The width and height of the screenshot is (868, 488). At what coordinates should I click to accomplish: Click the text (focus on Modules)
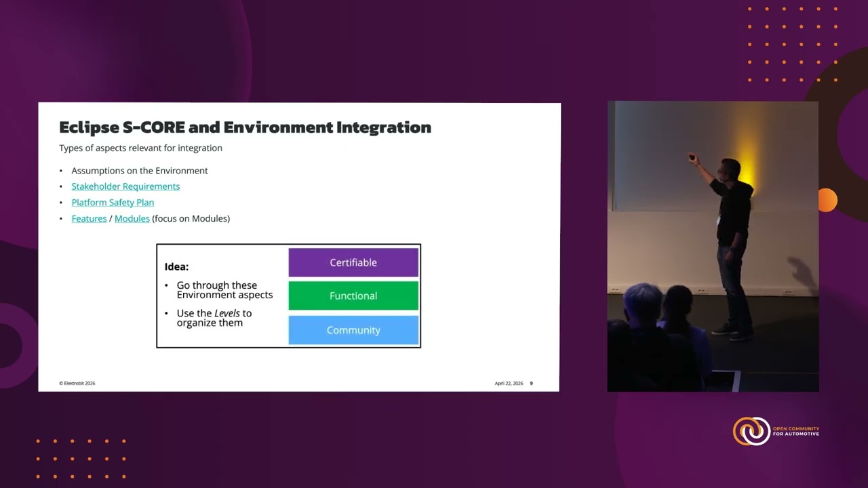point(191,219)
